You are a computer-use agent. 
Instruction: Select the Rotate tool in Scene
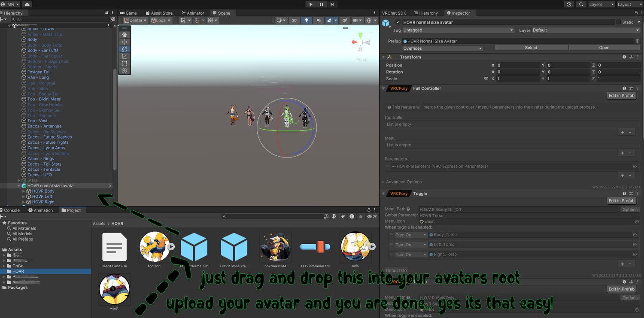125,49
